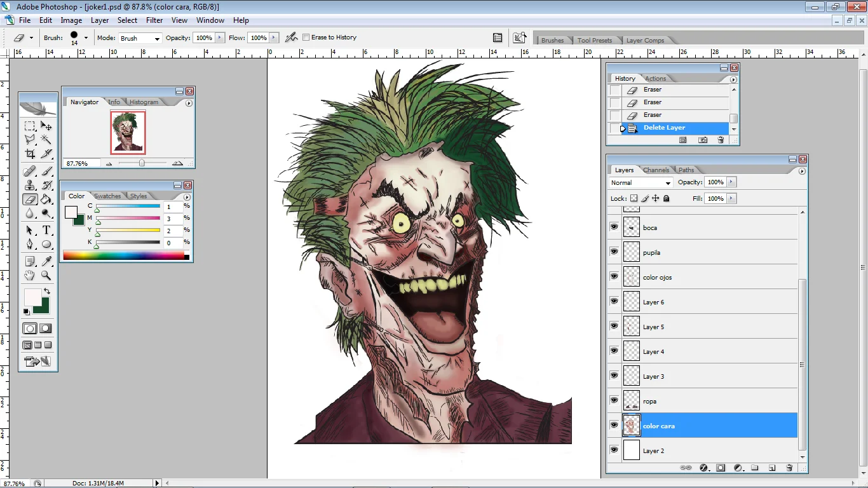Click the trash icon in Layers panel

point(789,468)
